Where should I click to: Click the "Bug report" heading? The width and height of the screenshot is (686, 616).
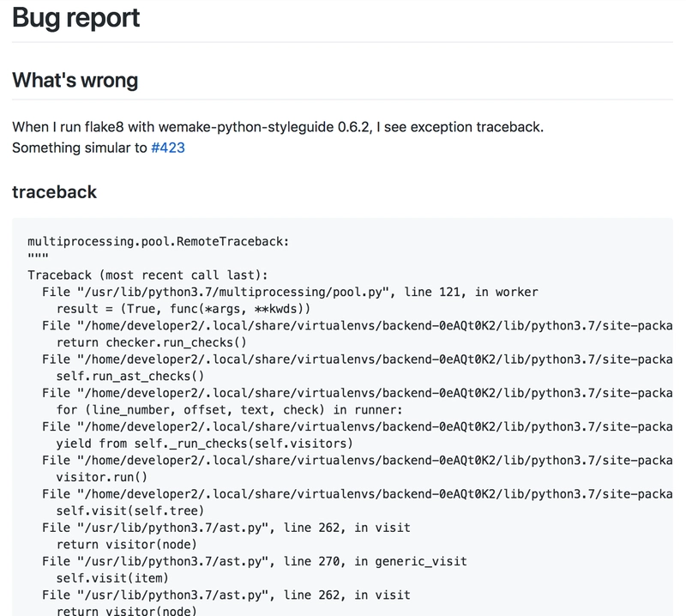(76, 17)
